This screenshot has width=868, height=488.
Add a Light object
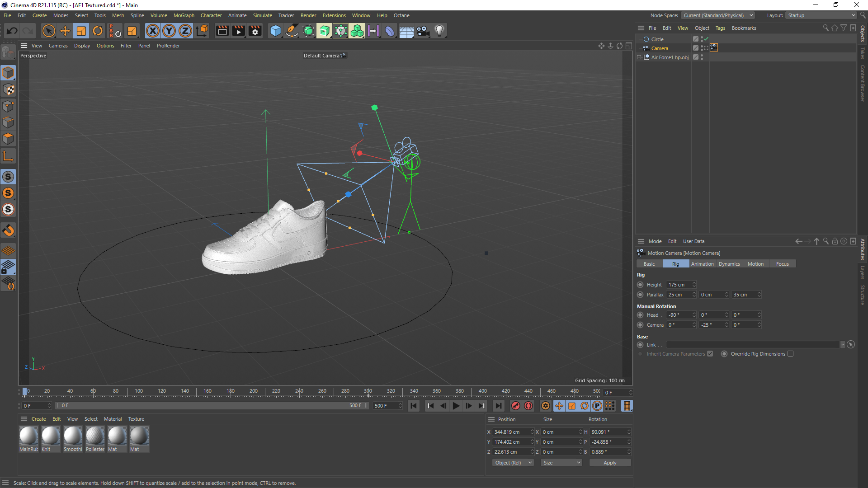tap(439, 31)
